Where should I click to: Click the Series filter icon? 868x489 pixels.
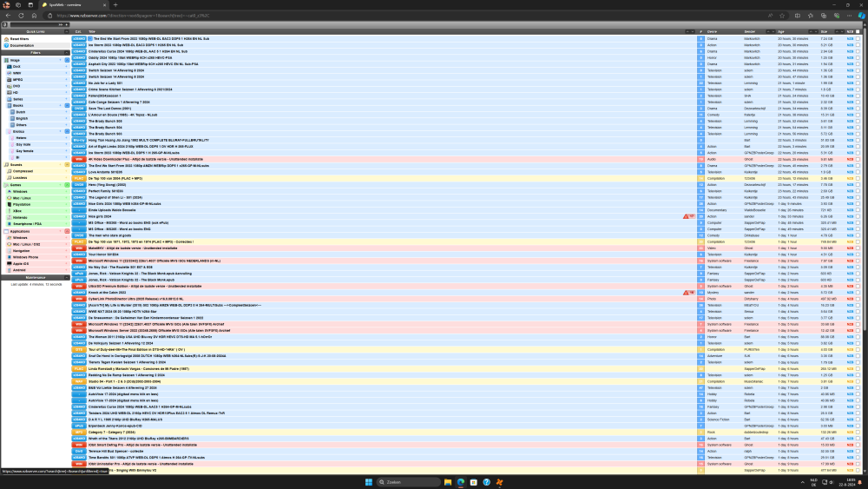[x=10, y=99]
